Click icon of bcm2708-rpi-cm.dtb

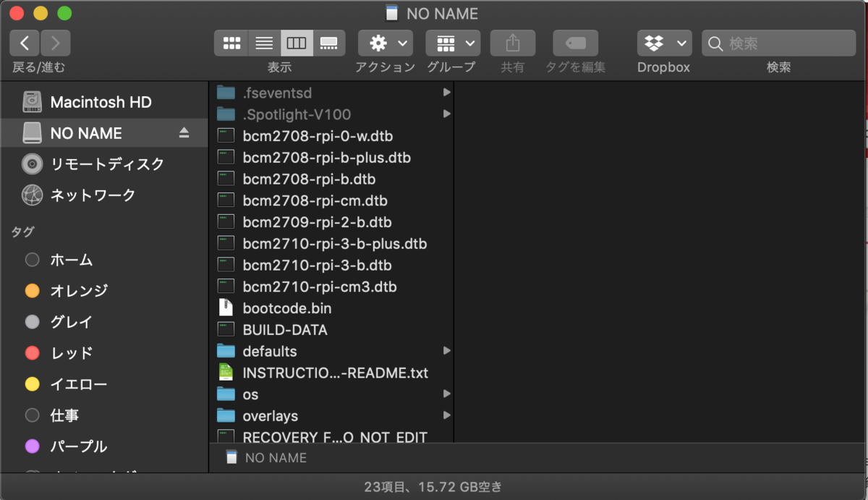click(226, 200)
